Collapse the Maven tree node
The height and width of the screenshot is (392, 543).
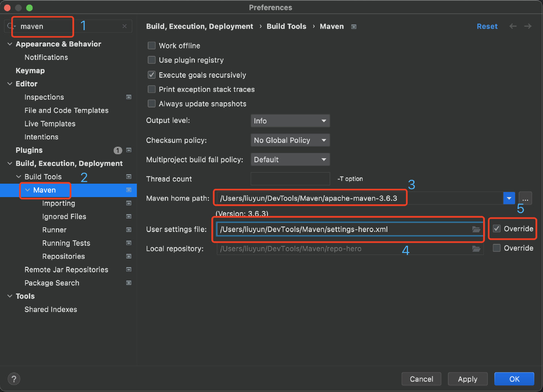tap(28, 190)
